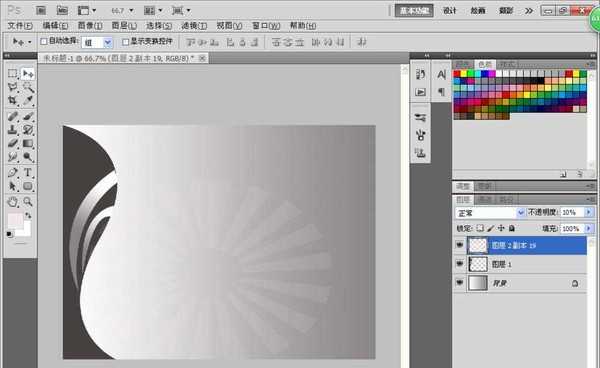The height and width of the screenshot is (368, 600).
Task: Select the Hand tool
Action: tap(13, 202)
